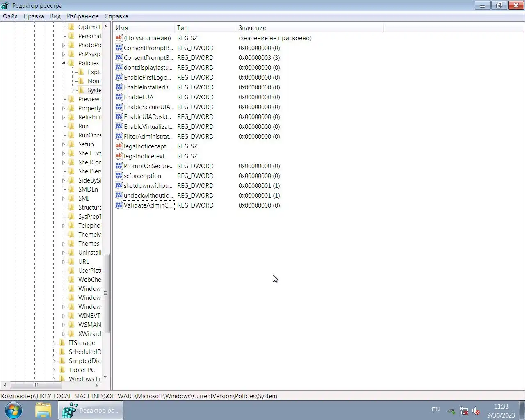The height and width of the screenshot is (420, 525).
Task: Select the shutdownwithou... registry value
Action: pos(148,186)
